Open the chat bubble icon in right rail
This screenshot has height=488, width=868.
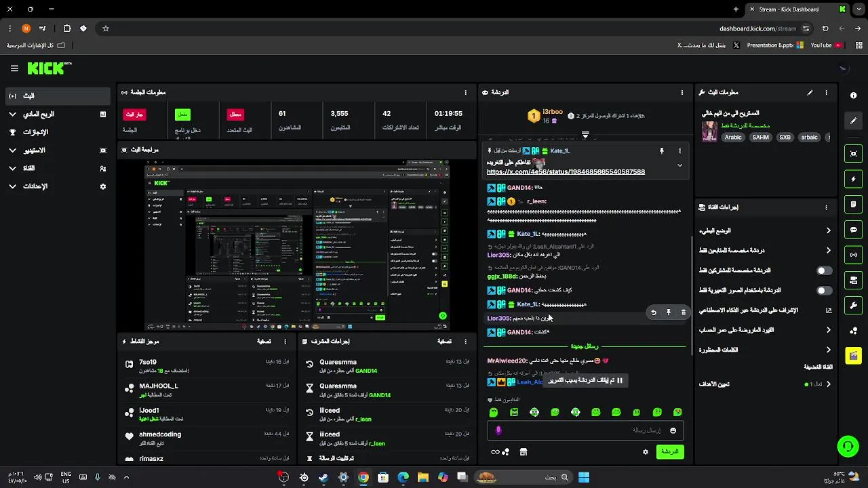pos(854,230)
